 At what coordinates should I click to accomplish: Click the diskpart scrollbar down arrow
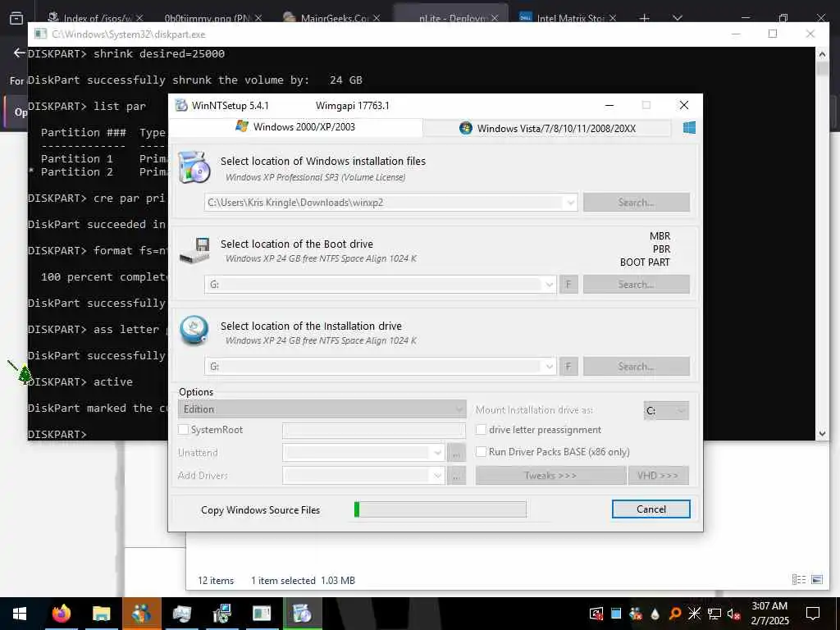[822, 434]
